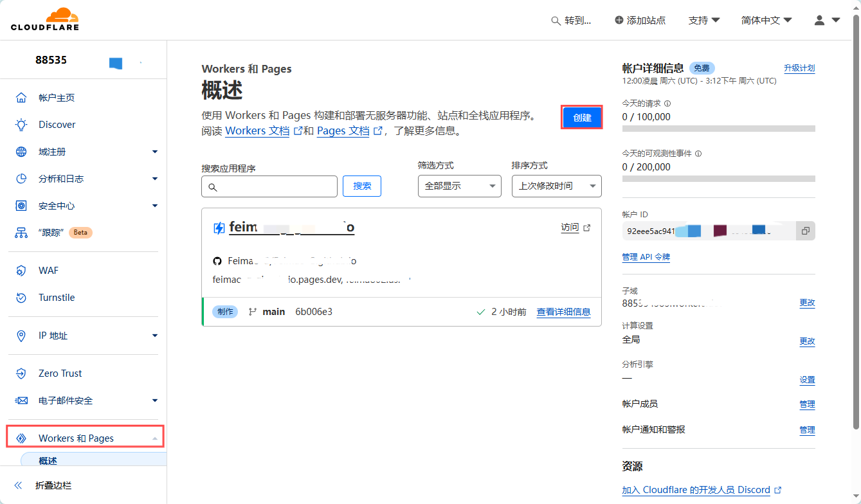Click the 搜索 button
The height and width of the screenshot is (504, 861).
point(362,186)
